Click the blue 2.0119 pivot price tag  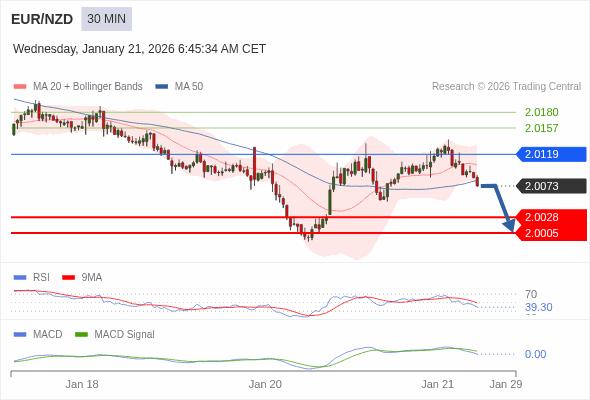click(551, 154)
